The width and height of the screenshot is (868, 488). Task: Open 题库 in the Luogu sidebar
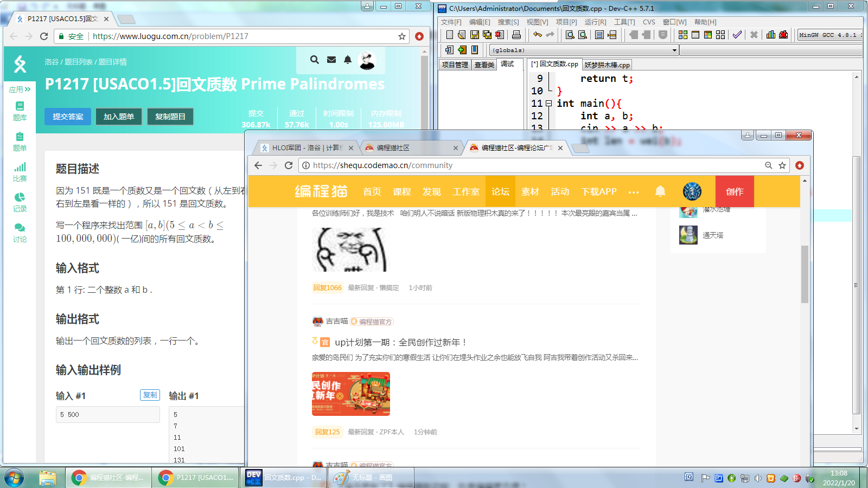coord(20,111)
